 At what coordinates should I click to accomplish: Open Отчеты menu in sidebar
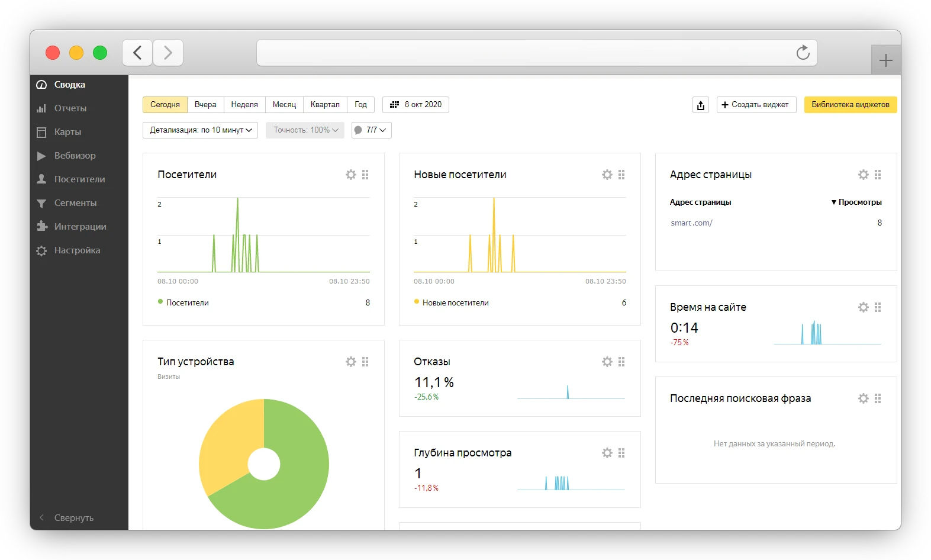70,108
